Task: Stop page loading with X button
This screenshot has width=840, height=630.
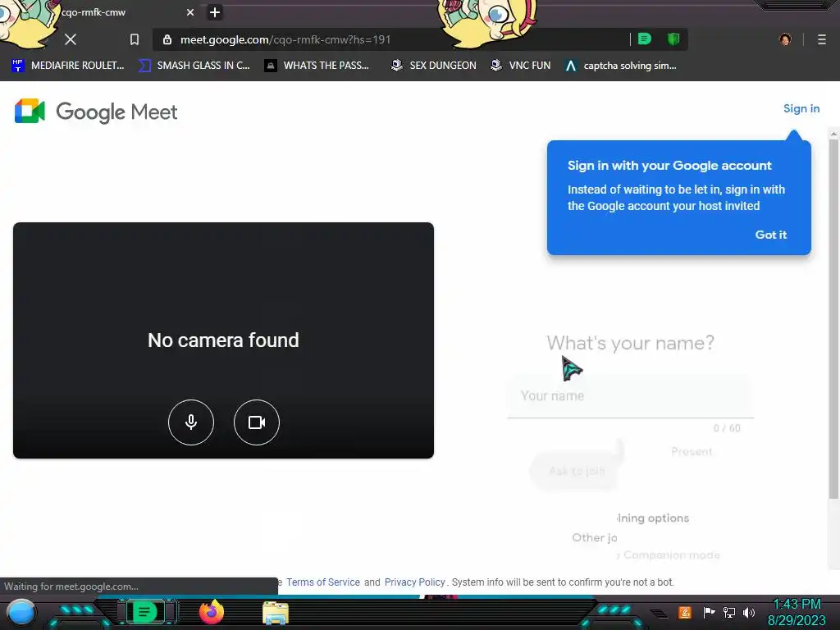Action: [x=71, y=39]
